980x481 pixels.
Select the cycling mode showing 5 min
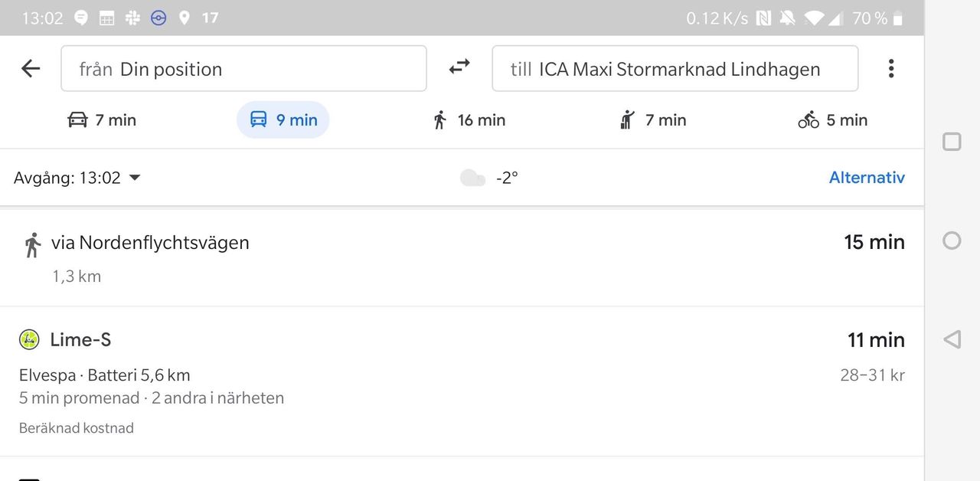click(832, 119)
